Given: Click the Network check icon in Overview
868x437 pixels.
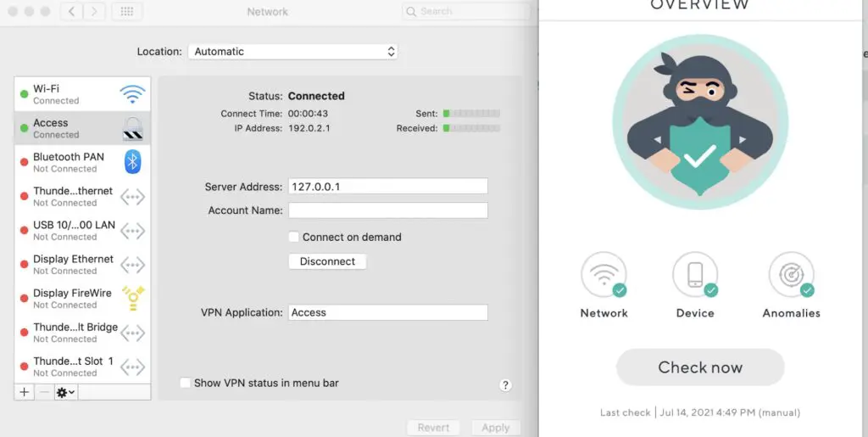Looking at the screenshot, I should coord(604,275).
